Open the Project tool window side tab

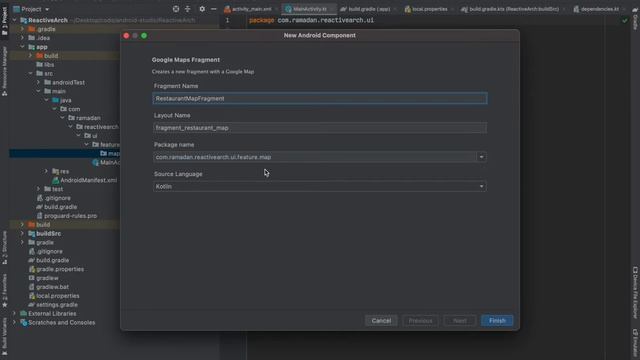click(4, 21)
